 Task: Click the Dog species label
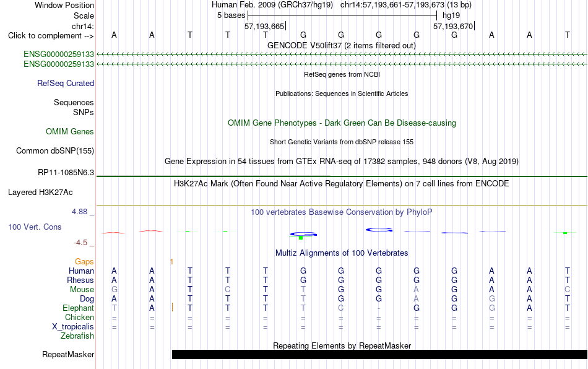[x=87, y=299]
